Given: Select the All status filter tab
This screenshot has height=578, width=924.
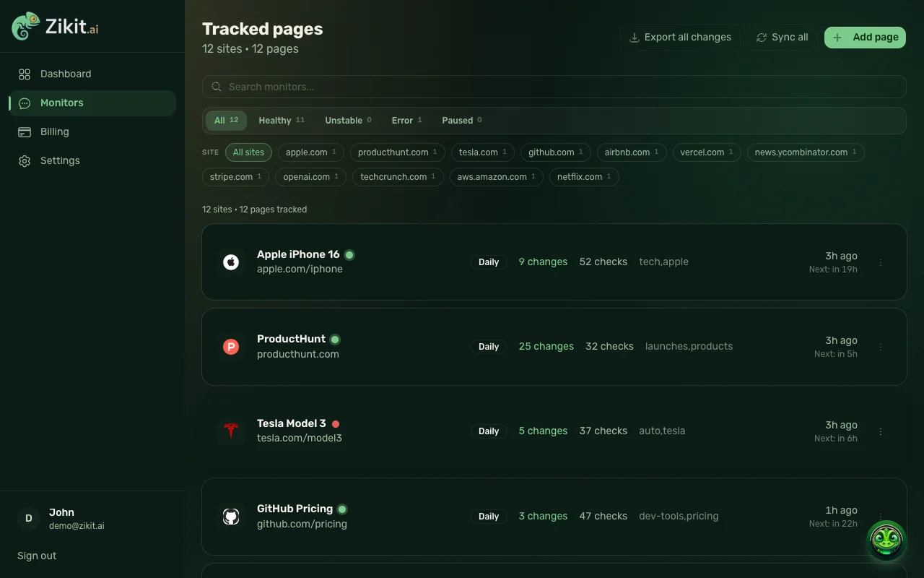Looking at the screenshot, I should pos(226,121).
